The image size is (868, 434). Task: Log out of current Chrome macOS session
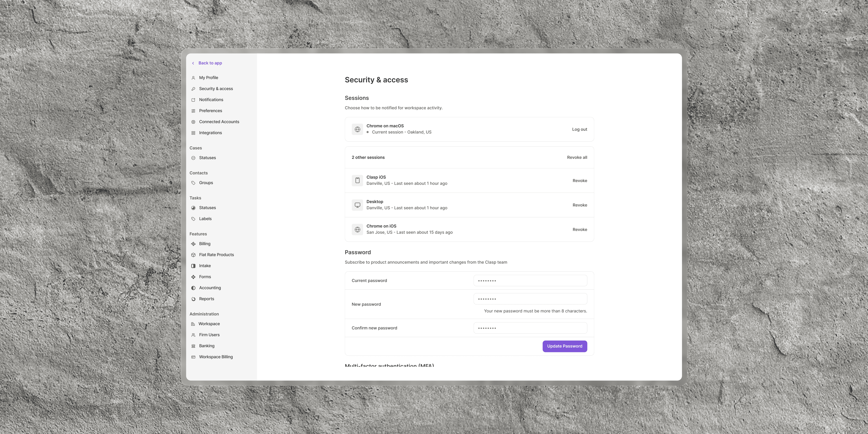pyautogui.click(x=579, y=129)
